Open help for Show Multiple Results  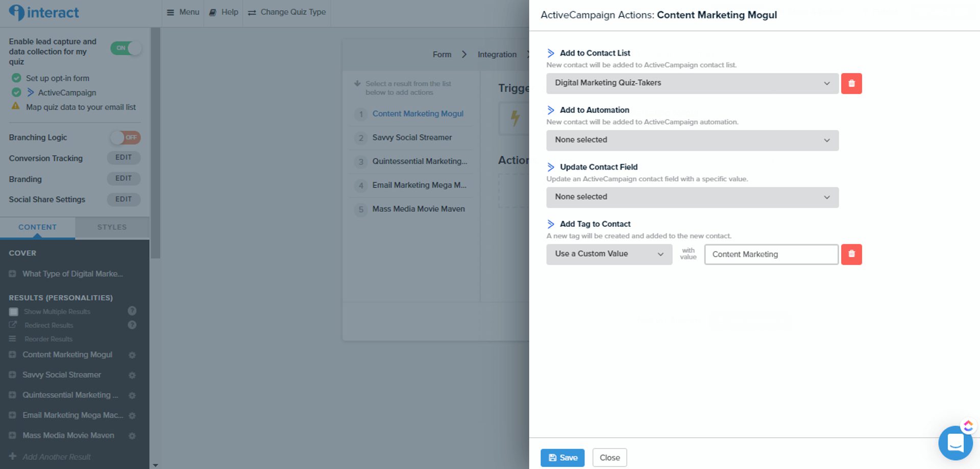(132, 311)
